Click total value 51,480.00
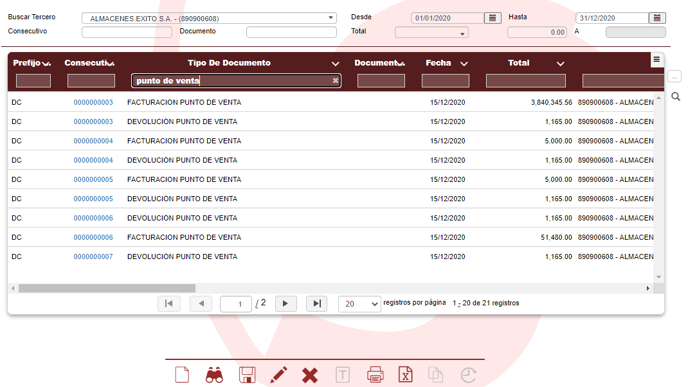This screenshot has height=387, width=688. click(x=556, y=237)
